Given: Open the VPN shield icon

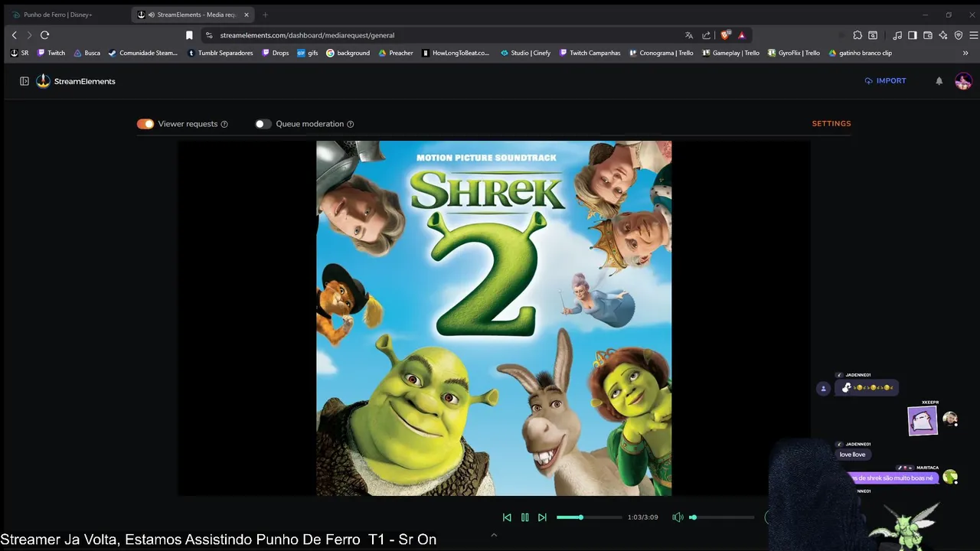Looking at the screenshot, I should pyautogui.click(x=959, y=35).
